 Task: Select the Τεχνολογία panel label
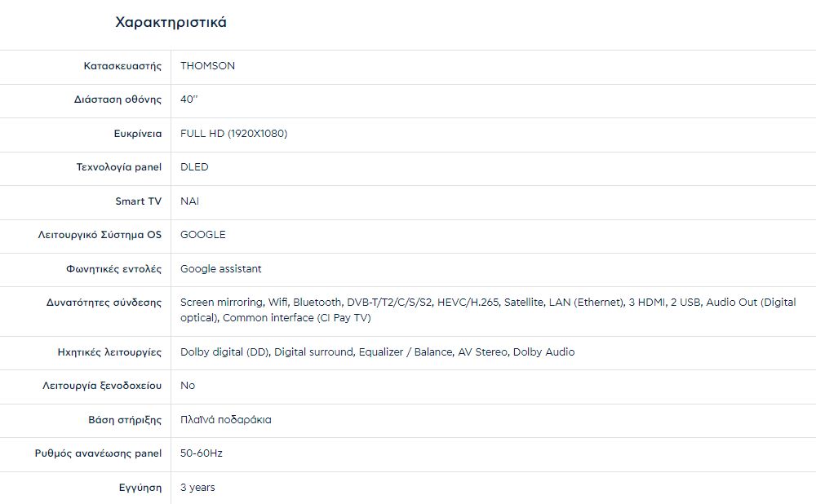click(119, 167)
